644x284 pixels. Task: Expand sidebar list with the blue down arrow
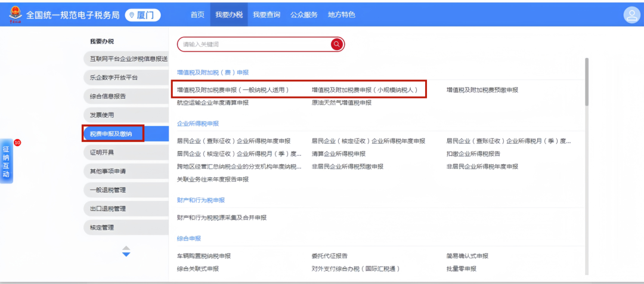coord(126,255)
